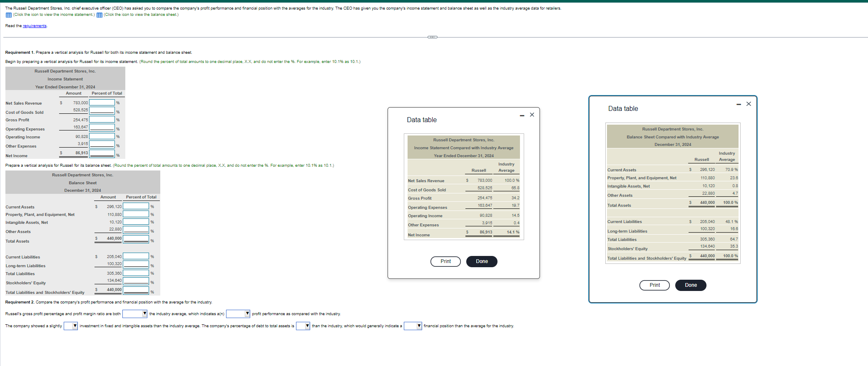The width and height of the screenshot is (868, 366).
Task: Click Operating Expenses percent field
Action: pyautogui.click(x=102, y=128)
